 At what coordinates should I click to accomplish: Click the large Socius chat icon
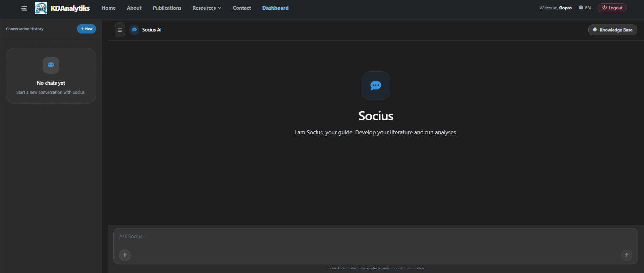376,85
